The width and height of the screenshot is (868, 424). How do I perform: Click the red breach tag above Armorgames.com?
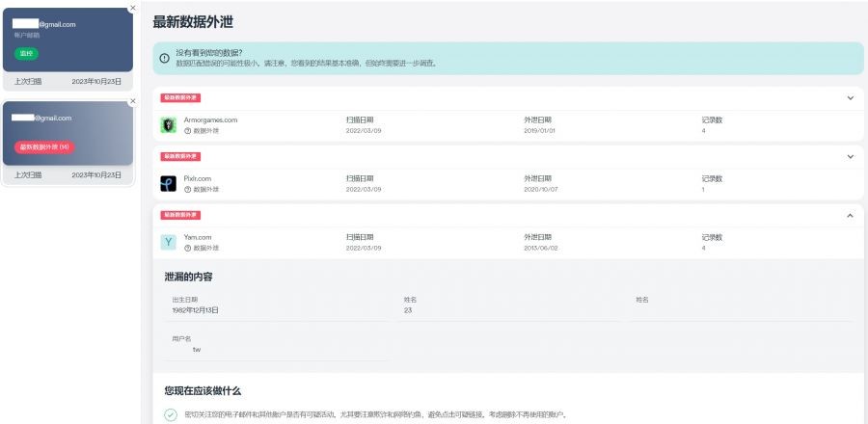pos(180,97)
